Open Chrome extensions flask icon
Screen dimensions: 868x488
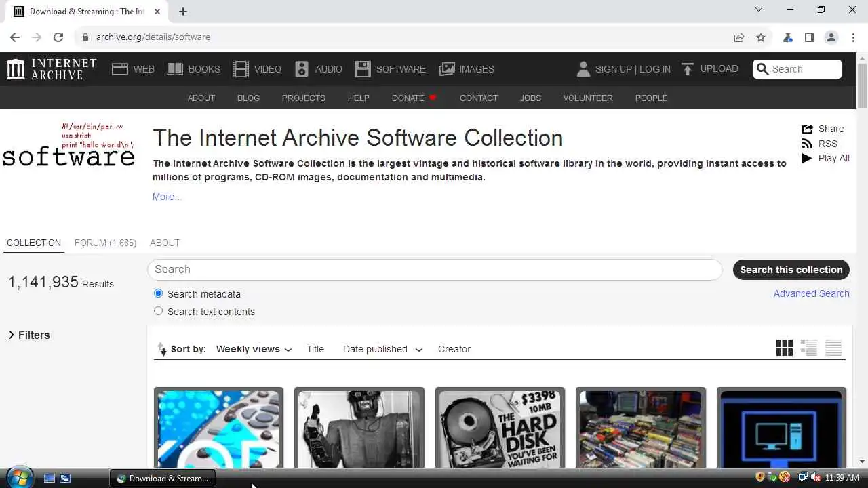point(788,37)
